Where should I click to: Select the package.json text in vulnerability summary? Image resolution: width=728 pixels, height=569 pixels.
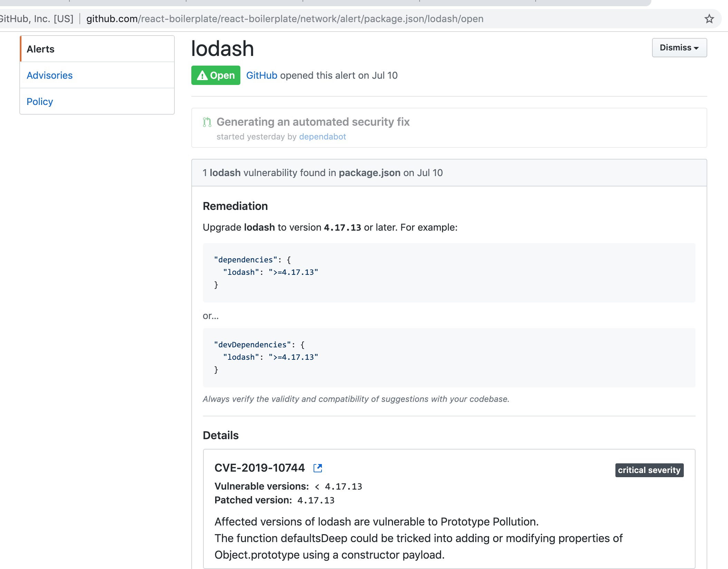point(369,173)
